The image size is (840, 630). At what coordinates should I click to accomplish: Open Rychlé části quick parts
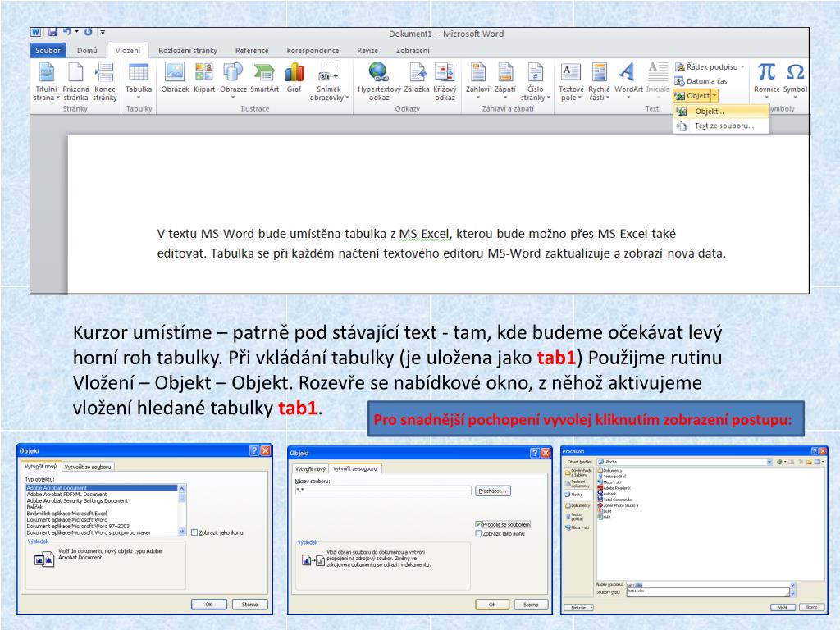tap(599, 81)
